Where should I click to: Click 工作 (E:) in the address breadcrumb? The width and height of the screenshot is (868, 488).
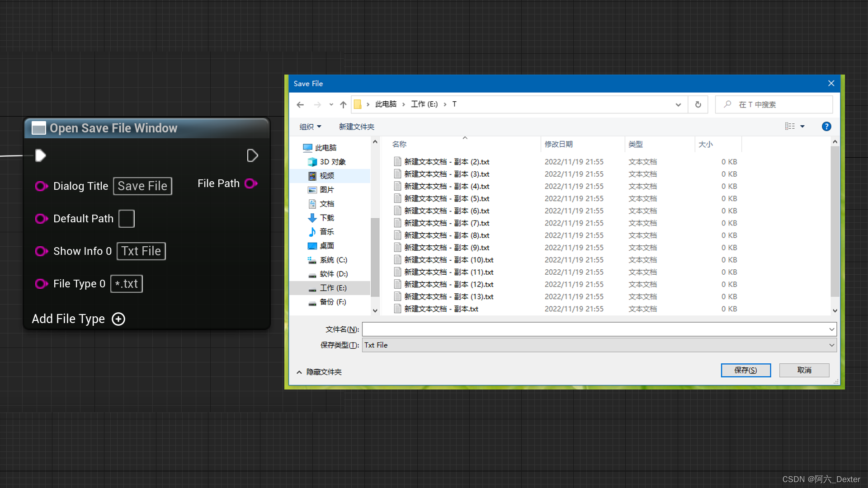424,104
